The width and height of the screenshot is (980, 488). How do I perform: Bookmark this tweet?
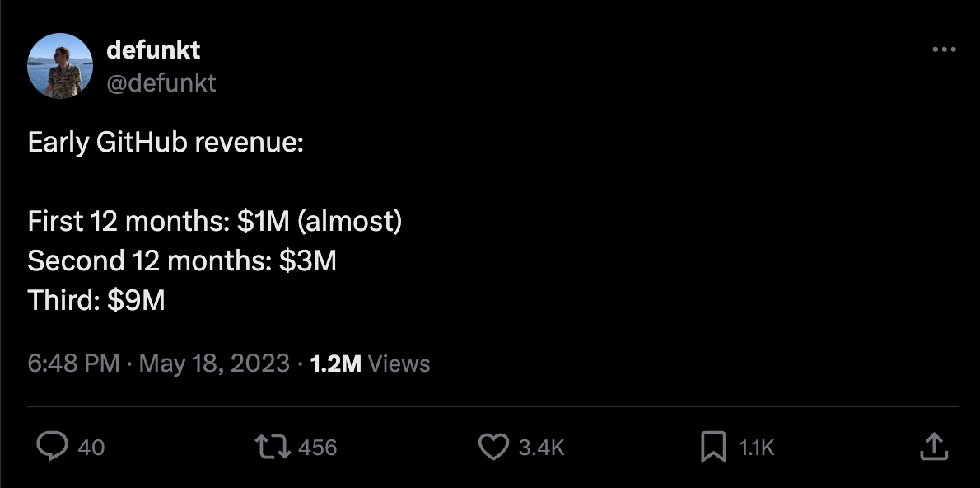(x=713, y=447)
